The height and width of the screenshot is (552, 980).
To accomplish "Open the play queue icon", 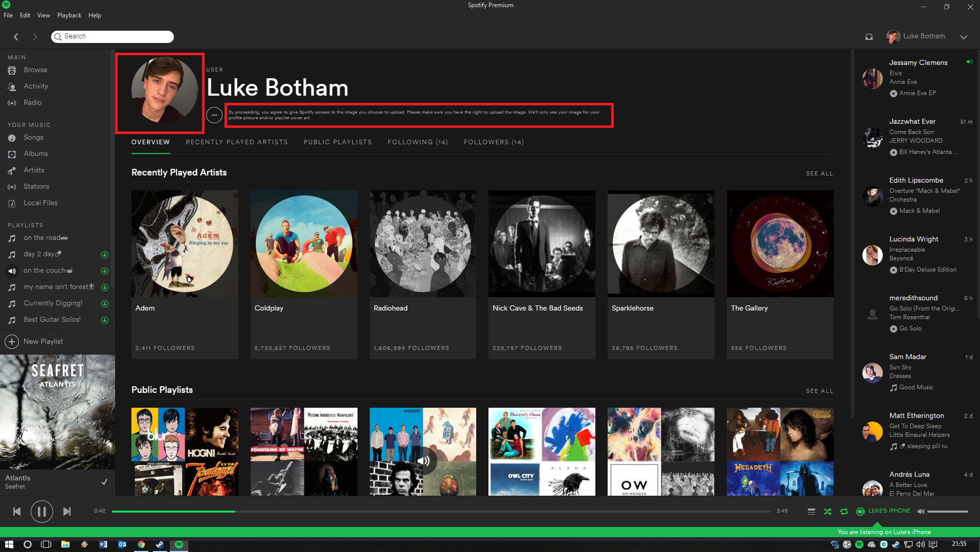I will pos(811,512).
